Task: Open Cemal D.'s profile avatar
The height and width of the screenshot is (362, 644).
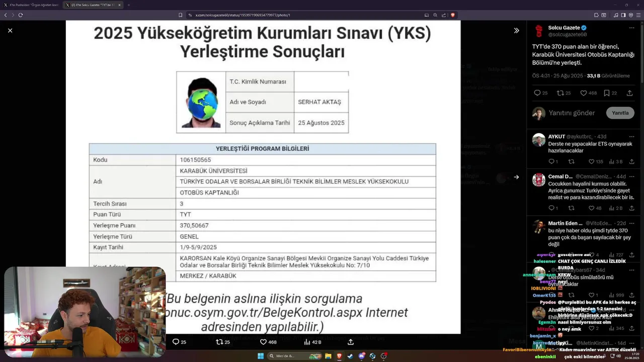Action: (539, 179)
